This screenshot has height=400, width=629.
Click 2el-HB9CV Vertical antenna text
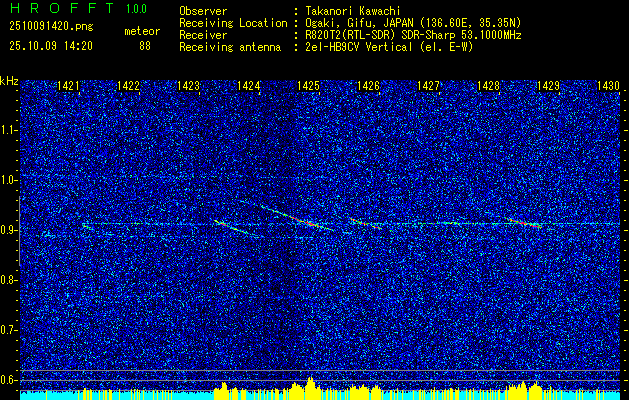point(388,47)
